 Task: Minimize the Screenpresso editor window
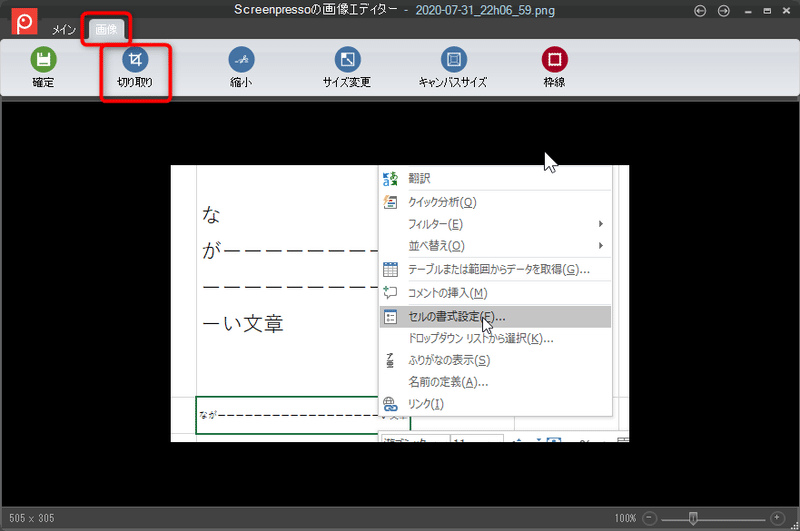tap(748, 11)
